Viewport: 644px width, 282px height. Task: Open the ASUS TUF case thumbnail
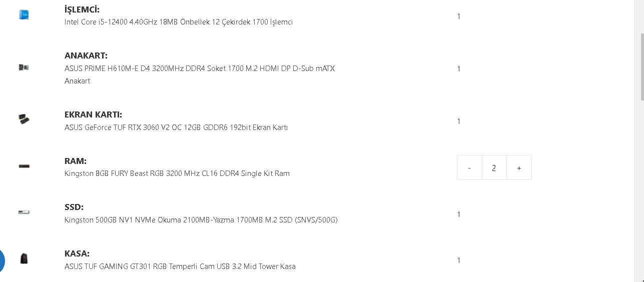coord(24,258)
